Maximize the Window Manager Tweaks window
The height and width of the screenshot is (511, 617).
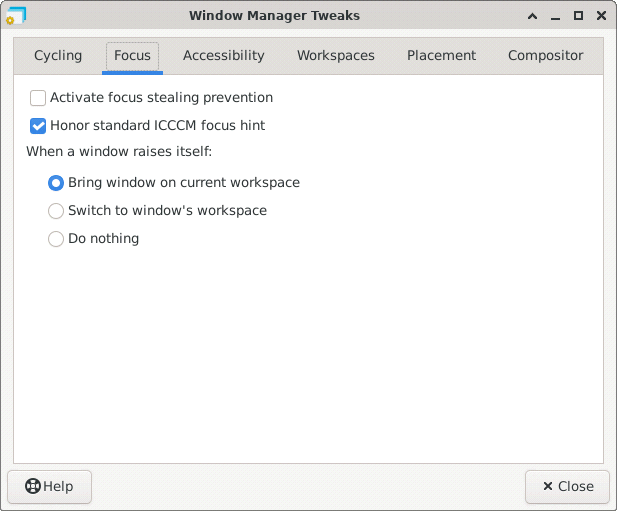[x=577, y=16]
